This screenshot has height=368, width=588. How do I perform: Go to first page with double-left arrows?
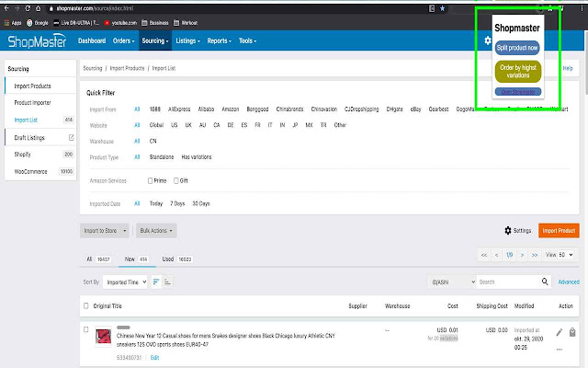coord(484,255)
